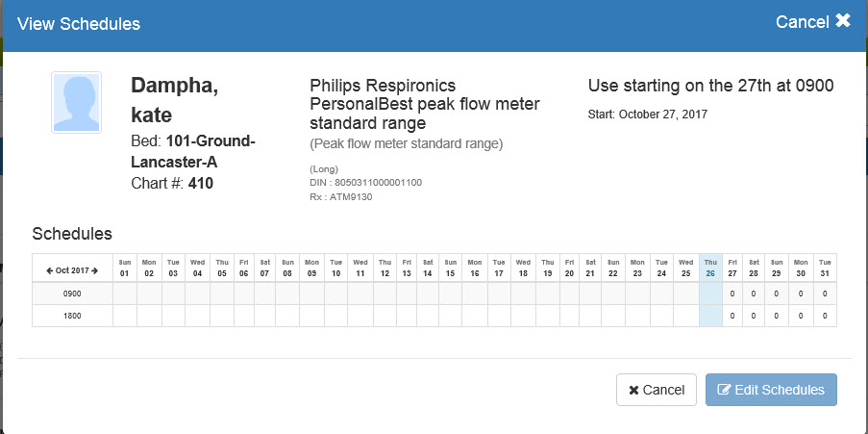Click the Oct 2017 month label

click(x=72, y=270)
